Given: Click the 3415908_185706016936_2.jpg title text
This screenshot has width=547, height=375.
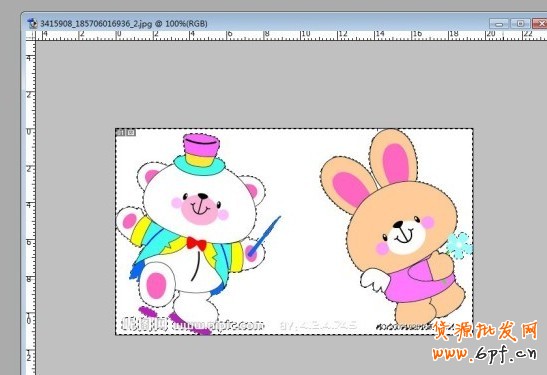Looking at the screenshot, I should coord(96,24).
